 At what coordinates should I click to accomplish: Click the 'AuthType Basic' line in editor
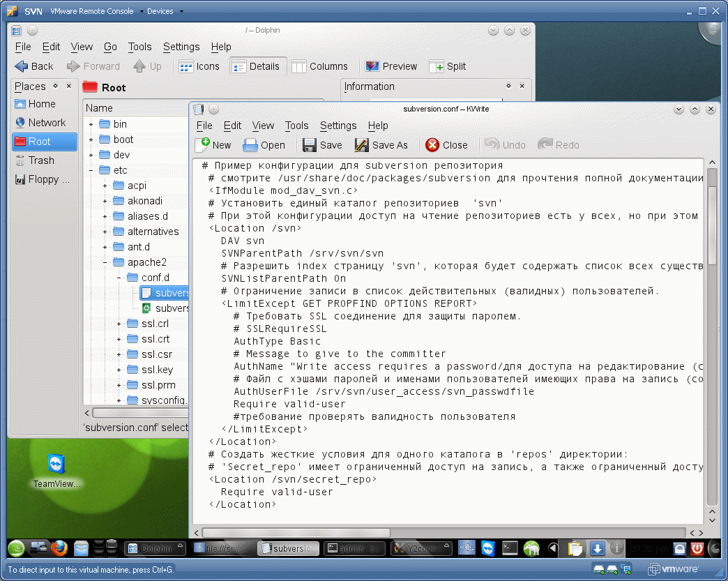click(277, 341)
